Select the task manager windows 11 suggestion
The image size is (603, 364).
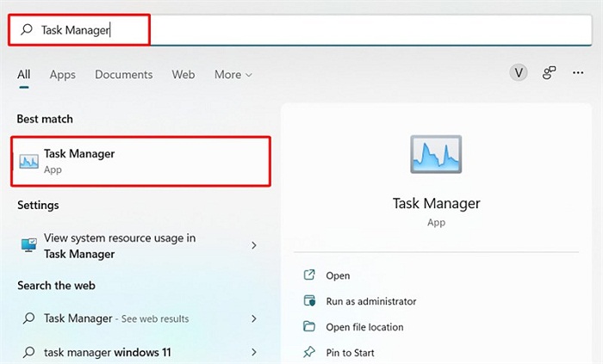140,352
